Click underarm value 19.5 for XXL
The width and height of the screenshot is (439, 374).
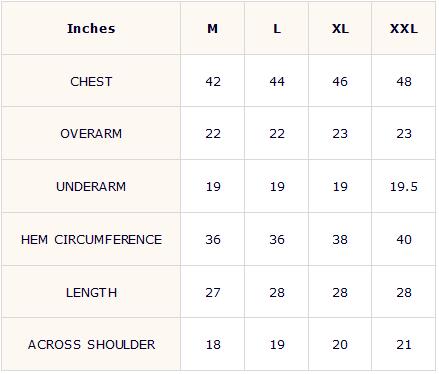point(404,187)
